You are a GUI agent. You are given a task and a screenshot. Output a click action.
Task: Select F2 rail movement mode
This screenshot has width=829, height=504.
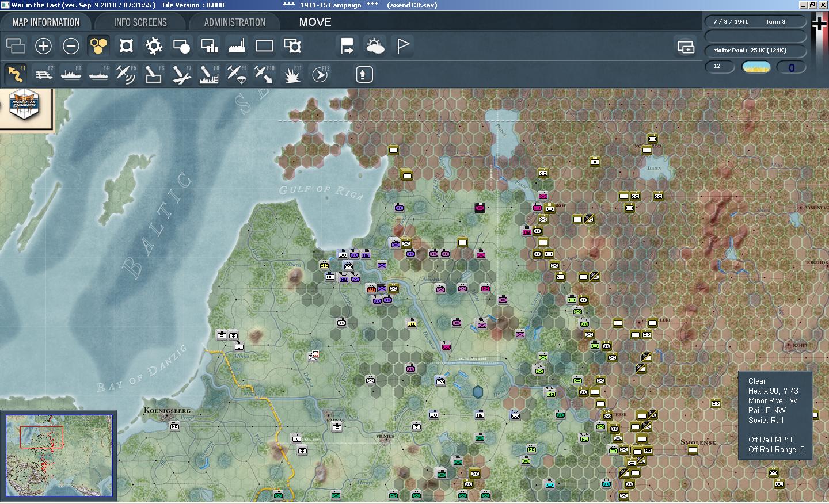coord(43,74)
